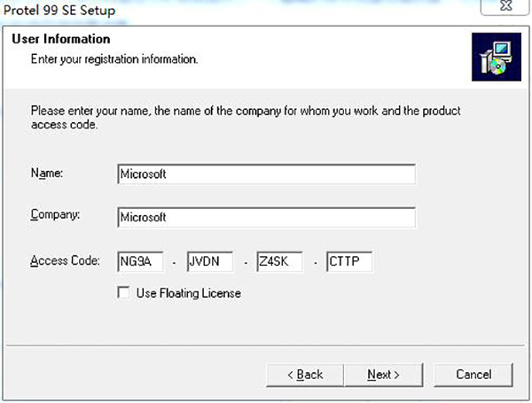The image size is (532, 403).
Task: Click the Use Floating License label text
Action: [x=188, y=293]
